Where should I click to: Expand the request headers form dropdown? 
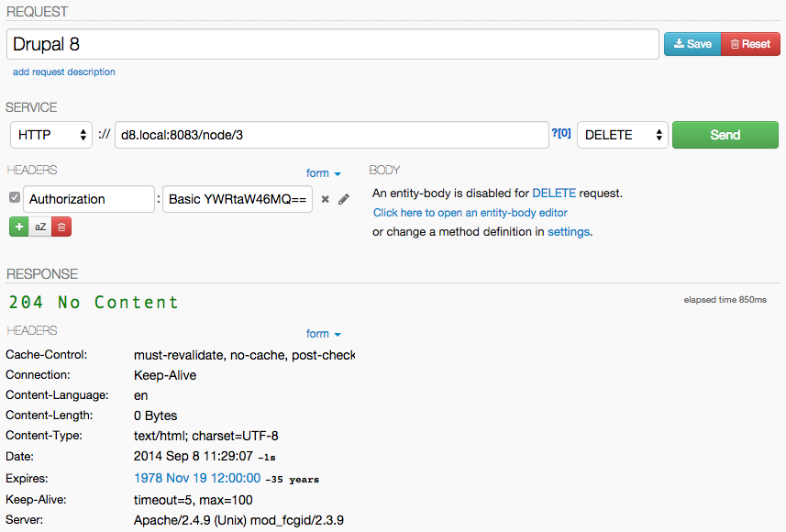(x=324, y=173)
